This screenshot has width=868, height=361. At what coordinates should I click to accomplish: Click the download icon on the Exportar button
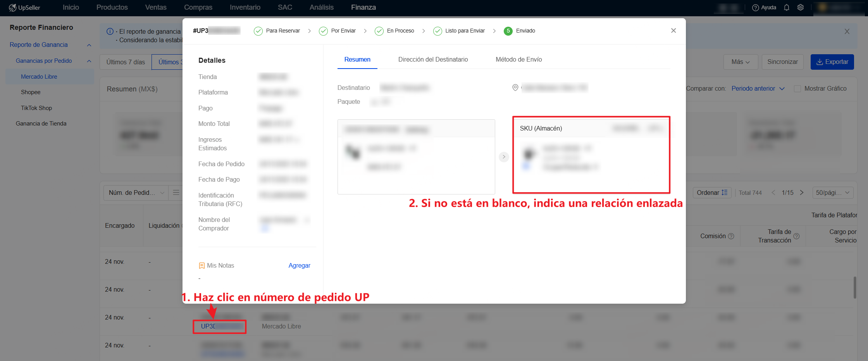820,62
